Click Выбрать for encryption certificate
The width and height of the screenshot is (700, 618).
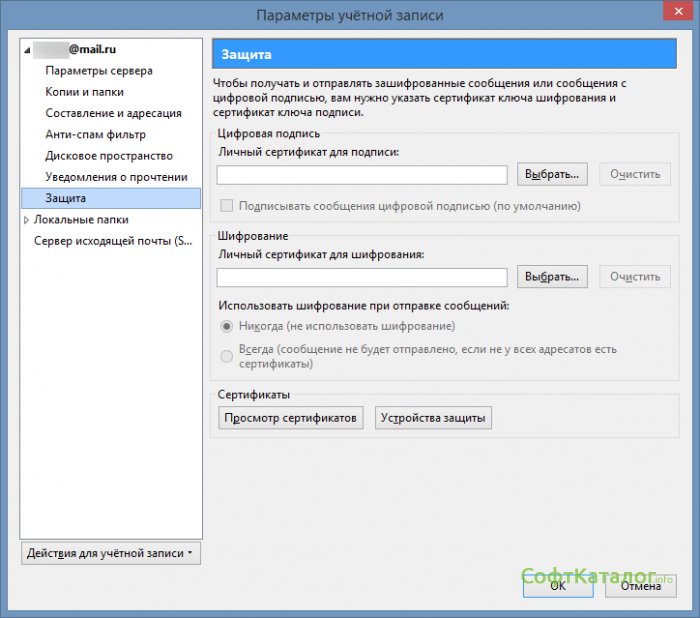(x=552, y=277)
